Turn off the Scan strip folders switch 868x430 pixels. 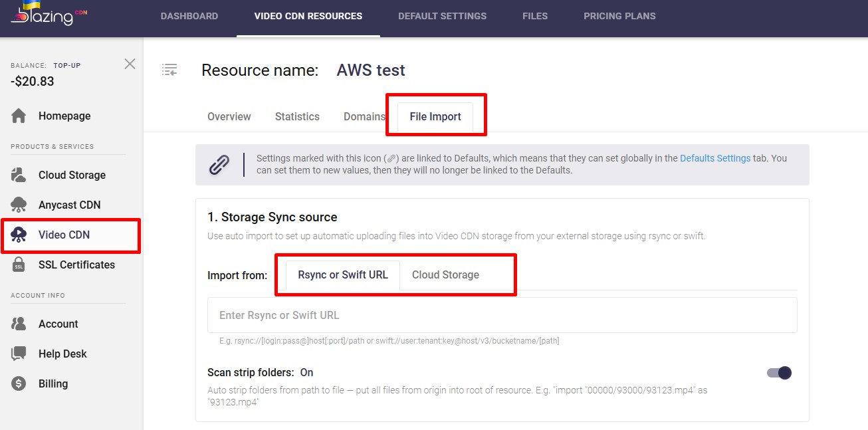pos(779,373)
